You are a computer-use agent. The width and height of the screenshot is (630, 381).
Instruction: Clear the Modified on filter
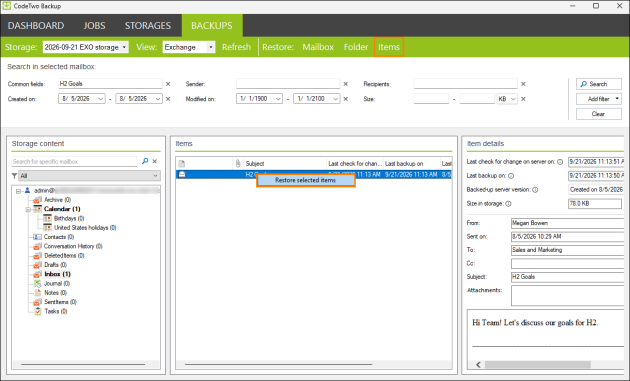pyautogui.click(x=346, y=99)
